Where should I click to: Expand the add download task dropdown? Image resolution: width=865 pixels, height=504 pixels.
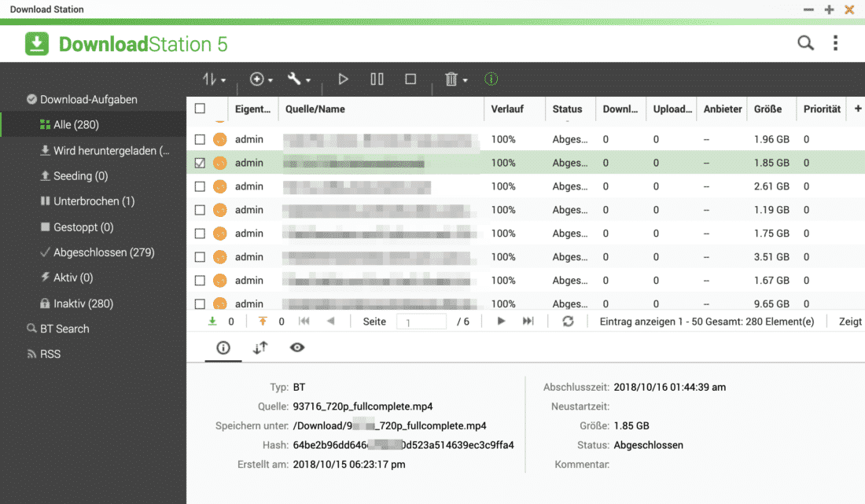click(x=262, y=79)
